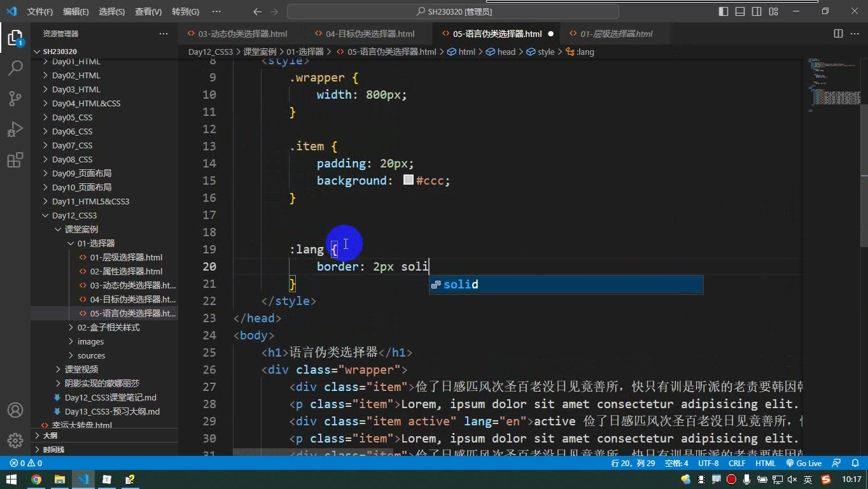This screenshot has height=489, width=868.
Task: Click the #ccc color swatch
Action: click(x=409, y=181)
